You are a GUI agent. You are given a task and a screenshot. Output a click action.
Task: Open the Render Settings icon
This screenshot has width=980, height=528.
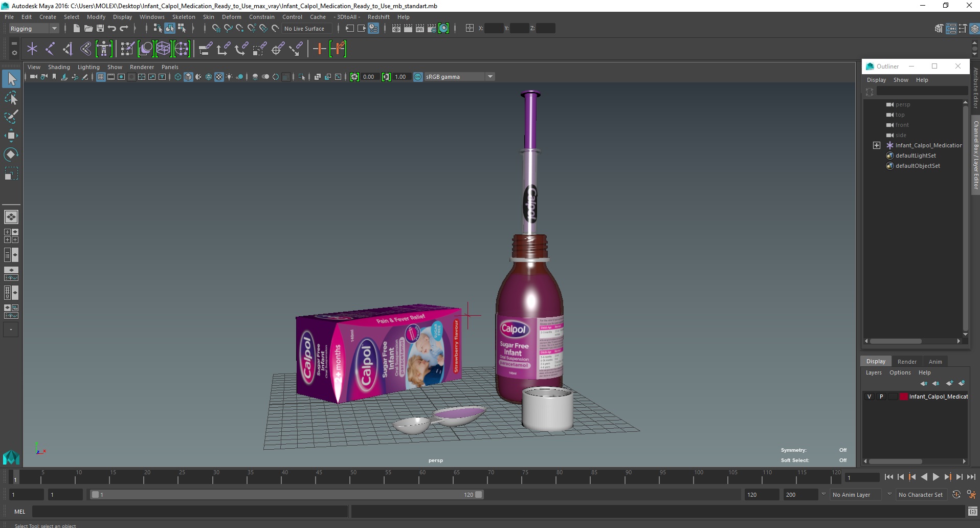pos(432,29)
